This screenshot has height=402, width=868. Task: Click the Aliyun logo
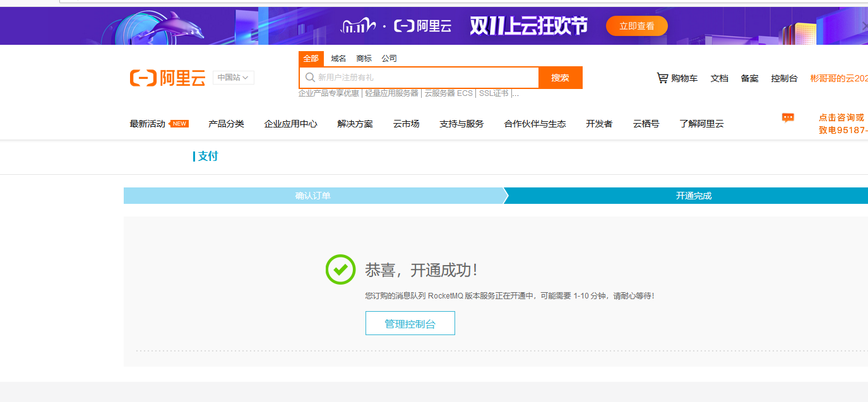167,78
